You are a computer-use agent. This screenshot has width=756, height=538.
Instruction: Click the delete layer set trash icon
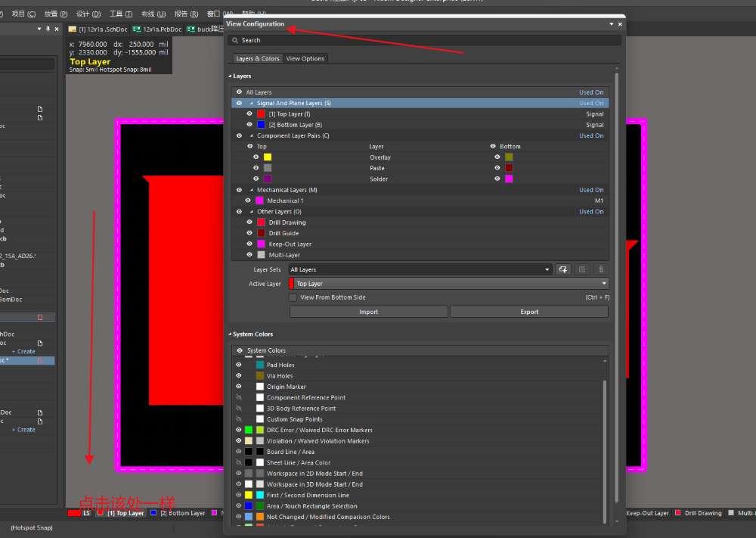coord(601,269)
